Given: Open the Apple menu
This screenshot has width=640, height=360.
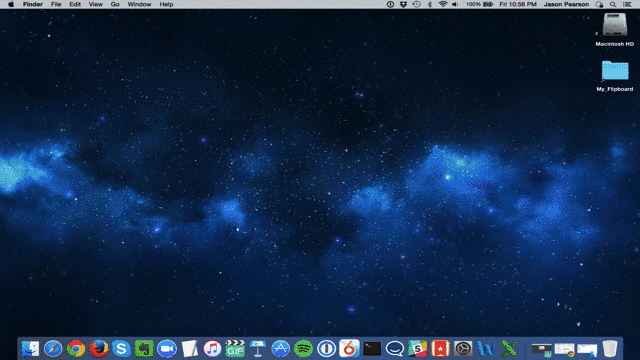Looking at the screenshot, I should [x=11, y=4].
